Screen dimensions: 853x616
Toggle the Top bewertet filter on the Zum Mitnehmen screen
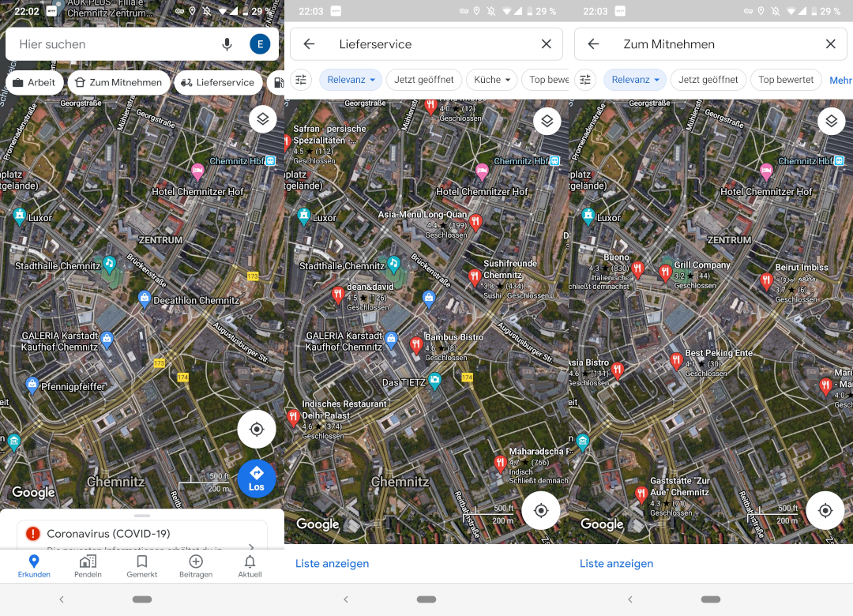pos(786,80)
